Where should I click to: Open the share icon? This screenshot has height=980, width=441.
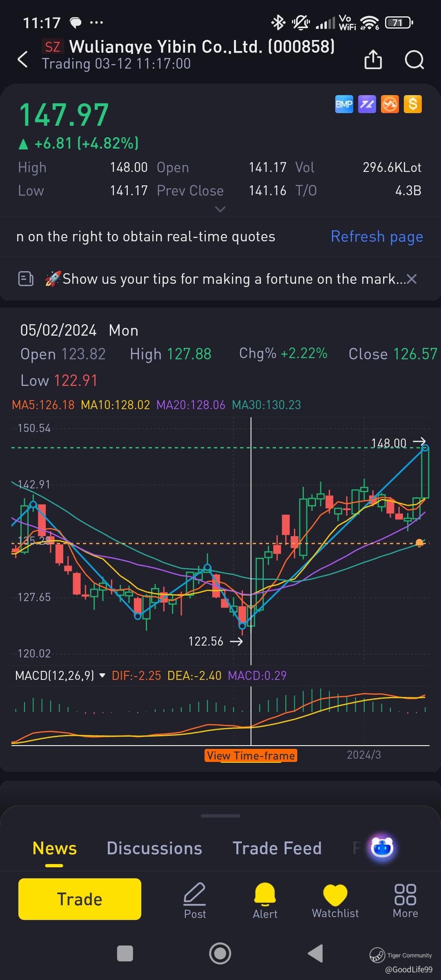point(373,60)
